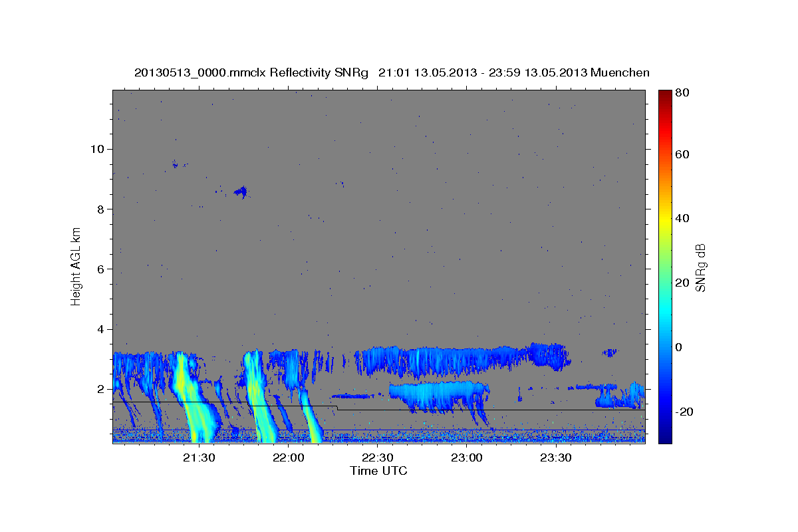Pick the dark red top of the colorbar
The height and width of the screenshot is (532, 798).
tap(665, 94)
